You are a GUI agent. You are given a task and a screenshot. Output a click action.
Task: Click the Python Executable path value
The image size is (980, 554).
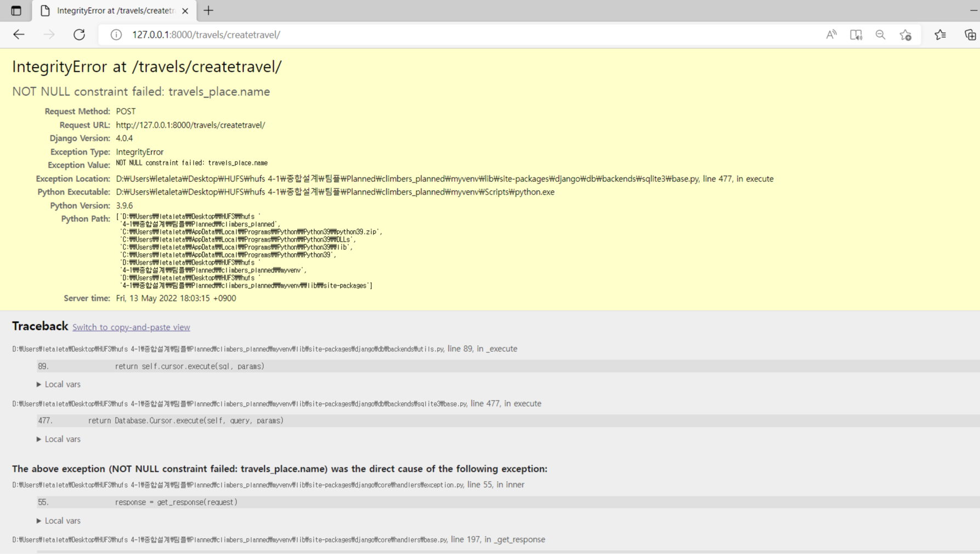tap(335, 192)
